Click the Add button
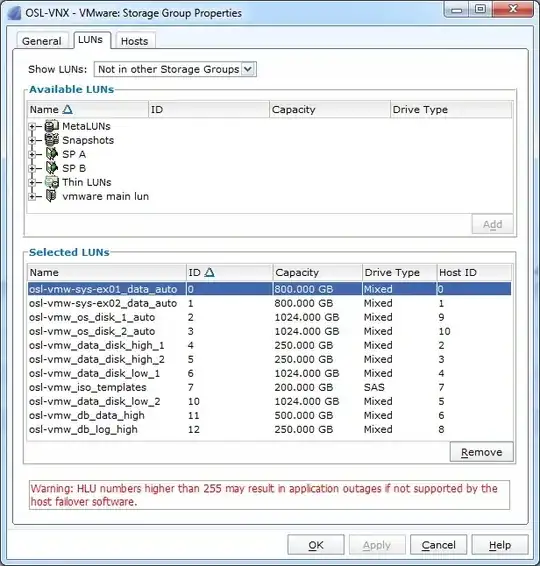Viewport: 540px width, 566px height. click(492, 224)
